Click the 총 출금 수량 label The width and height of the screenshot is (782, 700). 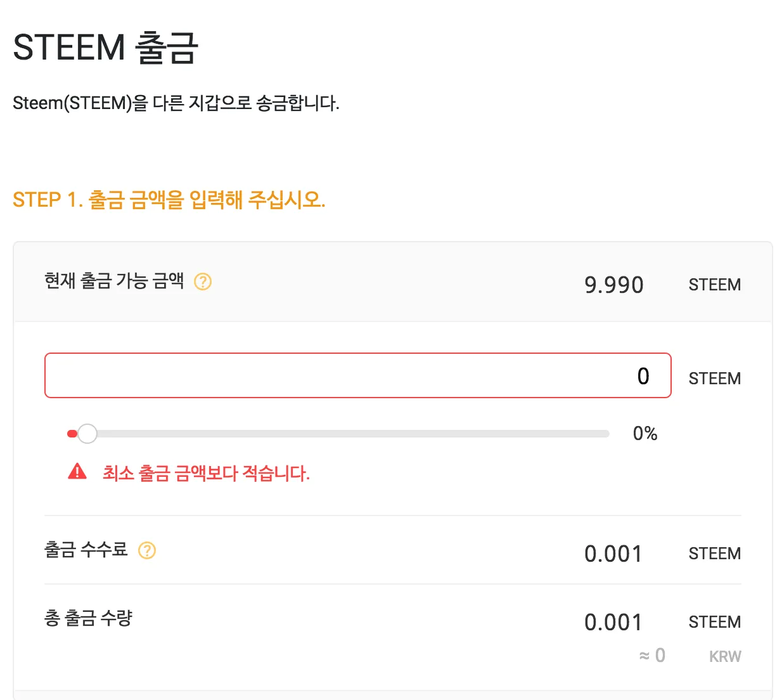[x=88, y=618]
